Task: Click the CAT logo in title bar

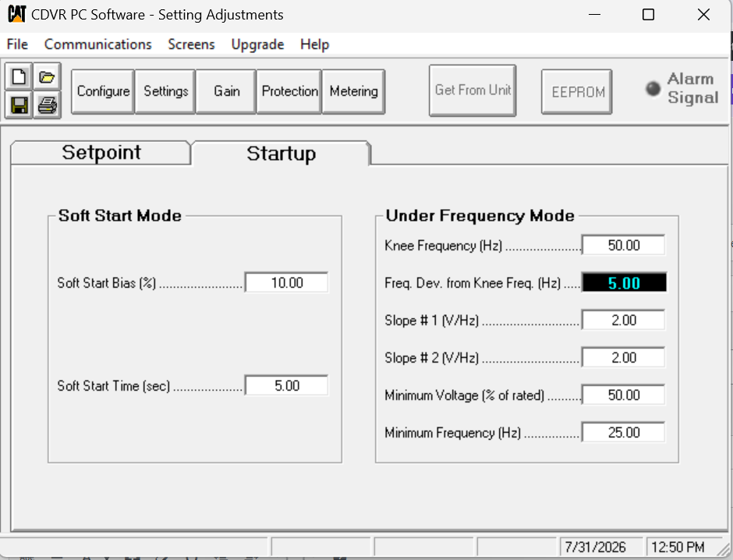Action: click(17, 14)
